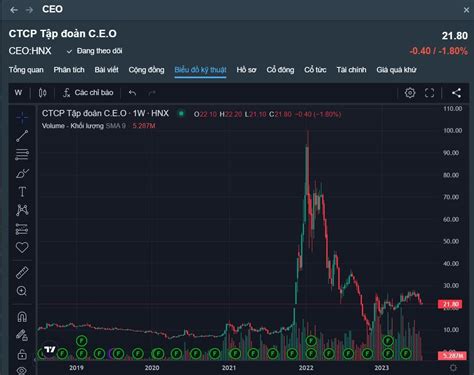Image resolution: width=474 pixels, height=375 pixels.
Task: Open the Phân tích tab
Action: pyautogui.click(x=69, y=70)
